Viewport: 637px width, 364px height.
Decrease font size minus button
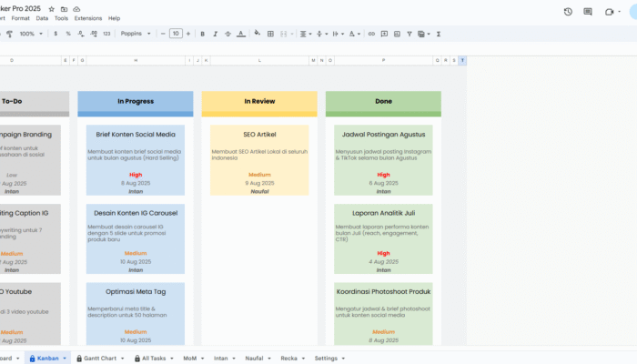click(x=163, y=34)
